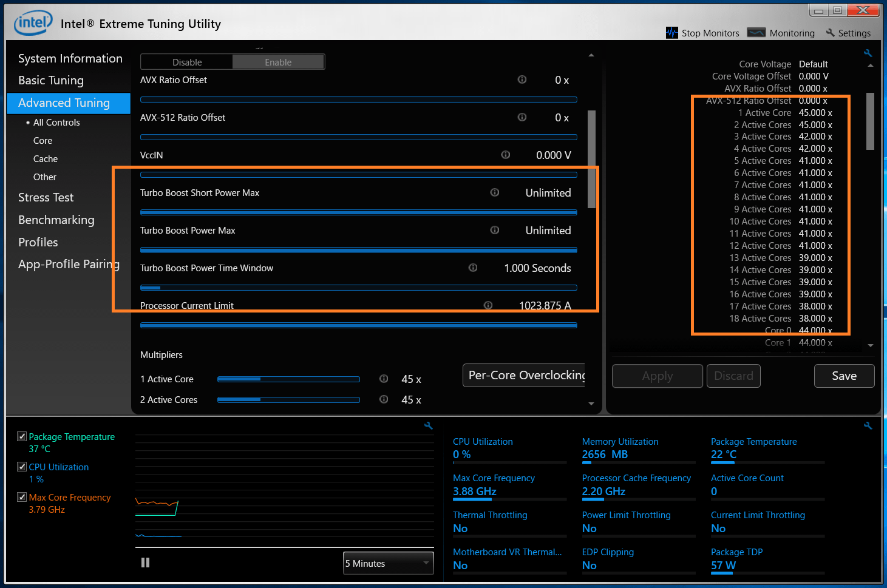This screenshot has height=588, width=887.
Task: Go to the Benchmarking section
Action: point(56,220)
